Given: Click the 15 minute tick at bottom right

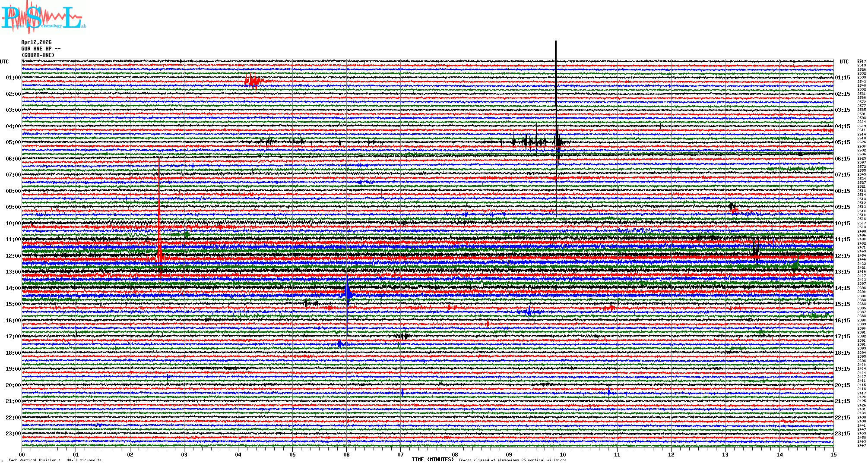Looking at the screenshot, I should click(x=833, y=455).
